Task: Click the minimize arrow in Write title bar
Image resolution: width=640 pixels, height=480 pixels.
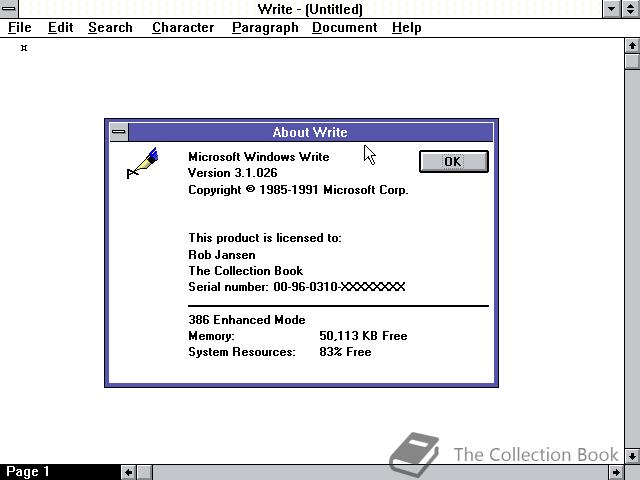Action: 611,9
